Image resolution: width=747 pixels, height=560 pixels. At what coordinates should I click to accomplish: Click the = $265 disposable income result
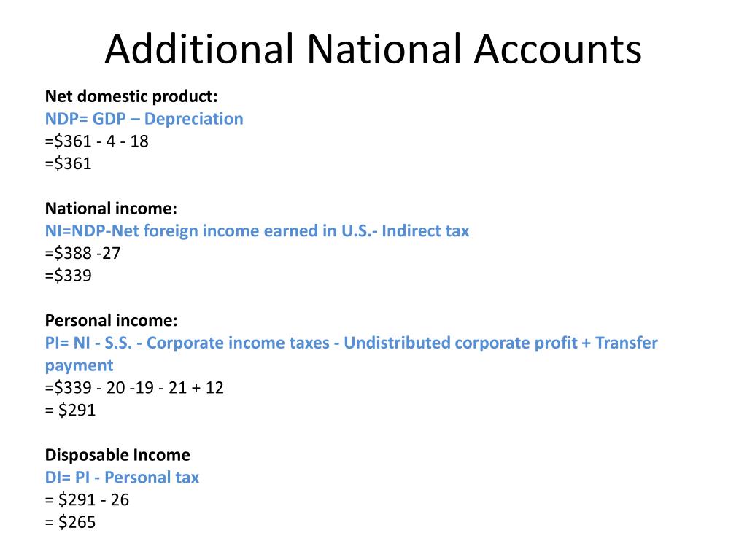[x=70, y=522]
